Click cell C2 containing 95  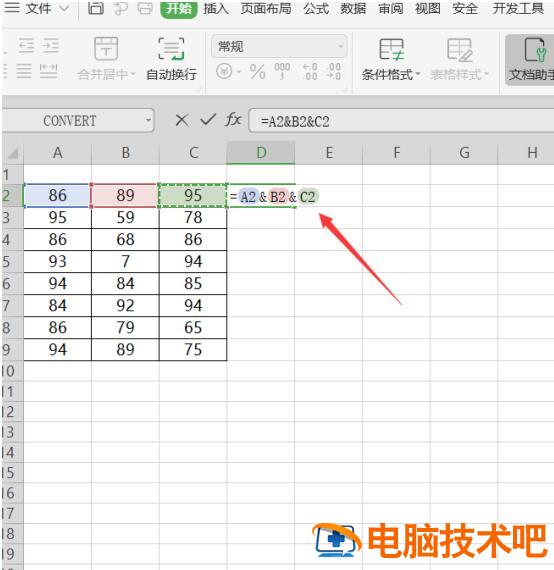point(193,196)
